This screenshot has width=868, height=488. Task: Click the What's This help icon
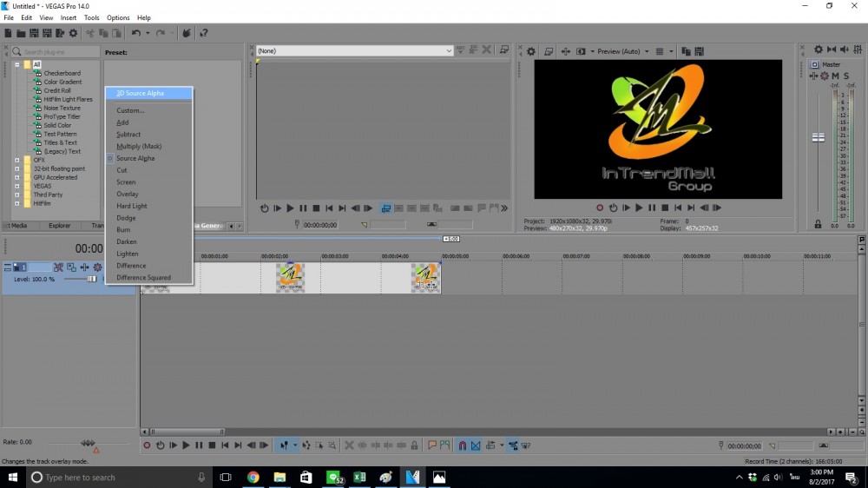[x=204, y=33]
